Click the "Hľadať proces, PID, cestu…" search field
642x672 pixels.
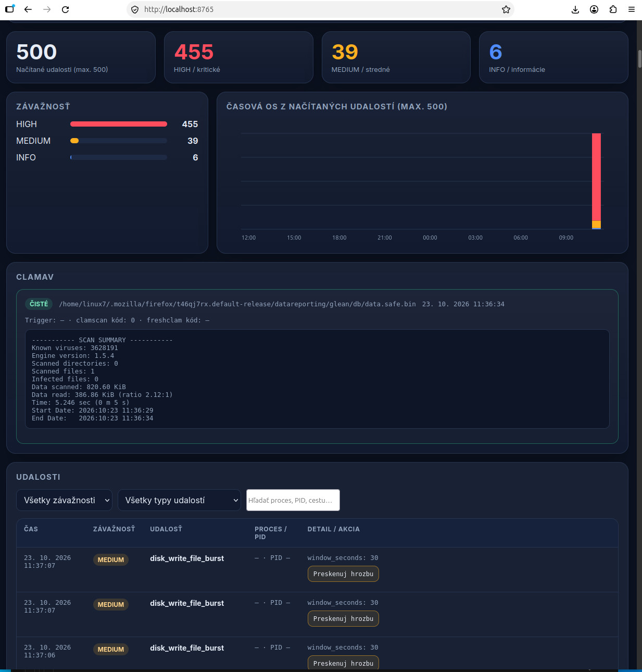pyautogui.click(x=293, y=500)
